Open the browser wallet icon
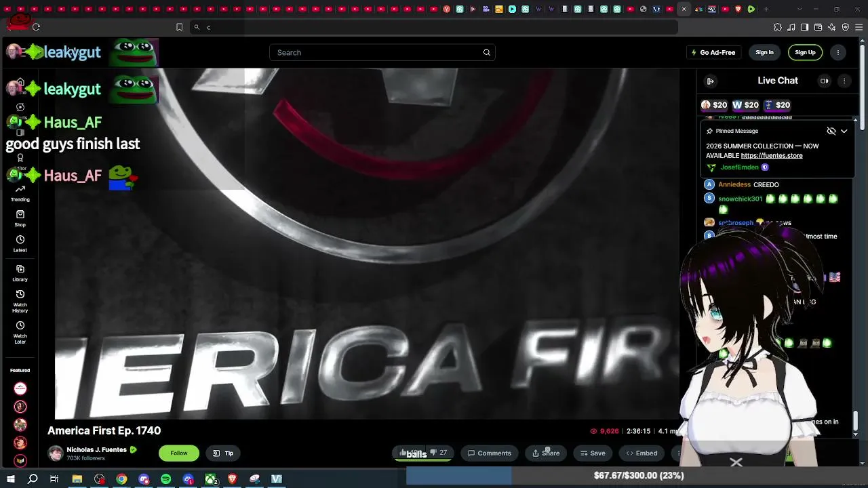 (x=818, y=27)
